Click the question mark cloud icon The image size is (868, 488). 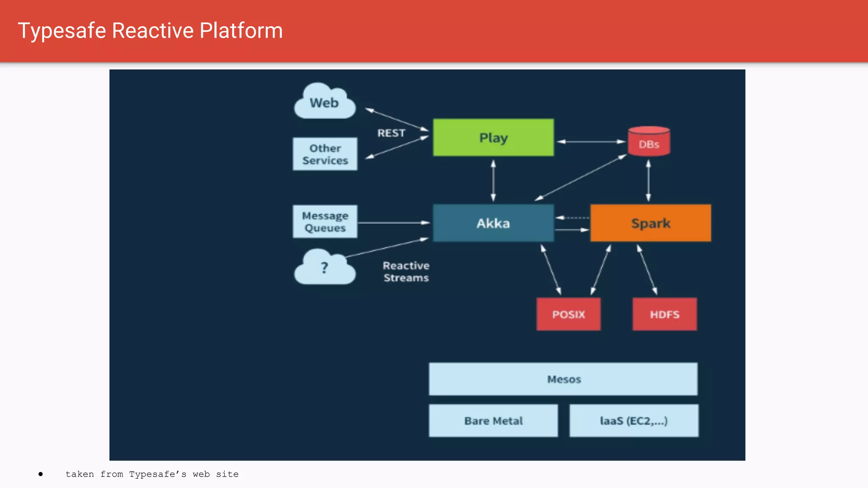[325, 266]
